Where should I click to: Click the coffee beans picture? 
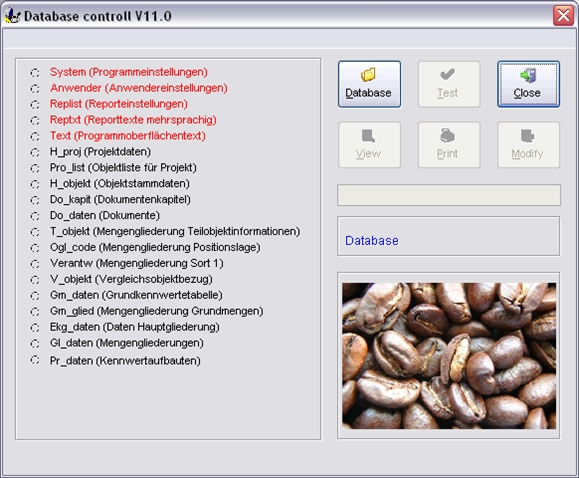[x=449, y=356]
